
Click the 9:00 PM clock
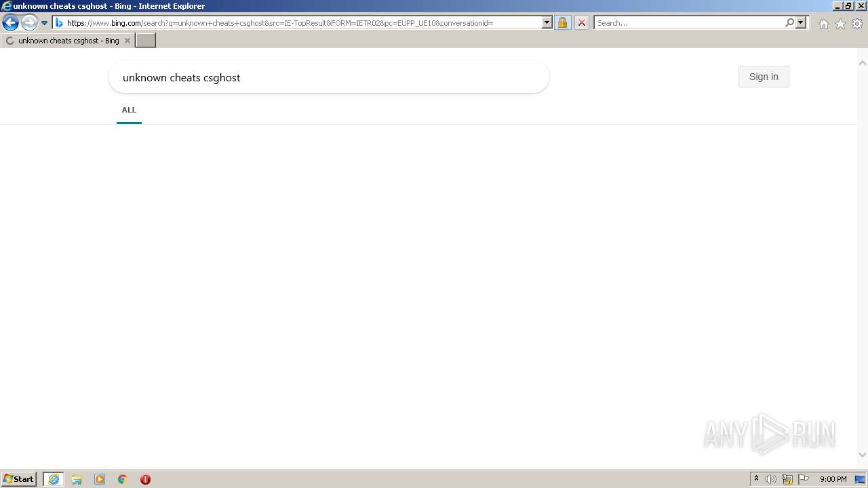point(833,479)
